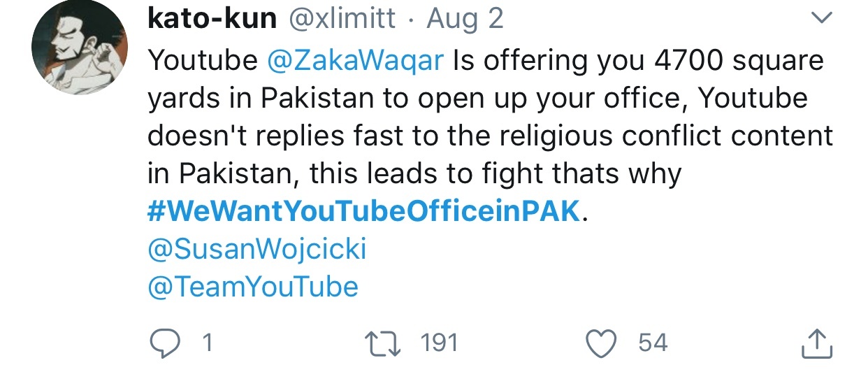This screenshot has width=868, height=379.
Task: Retweet using the retweet arrows icon
Action: (x=384, y=343)
